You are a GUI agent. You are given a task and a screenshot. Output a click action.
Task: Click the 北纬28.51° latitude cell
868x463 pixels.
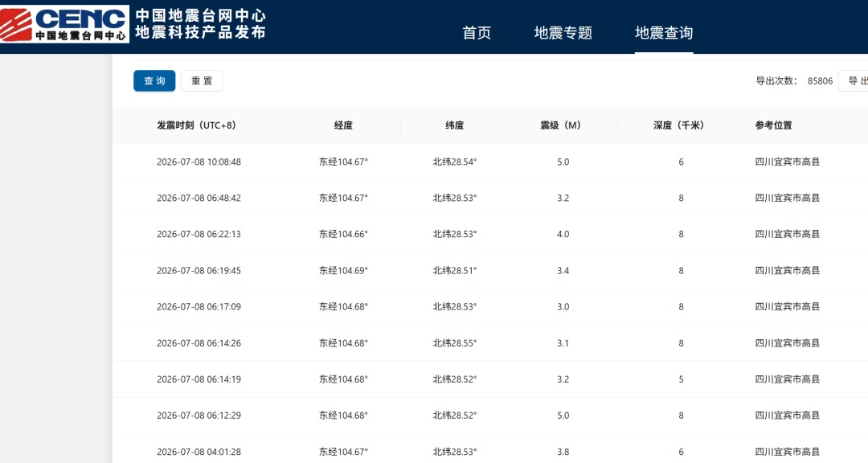click(x=454, y=270)
